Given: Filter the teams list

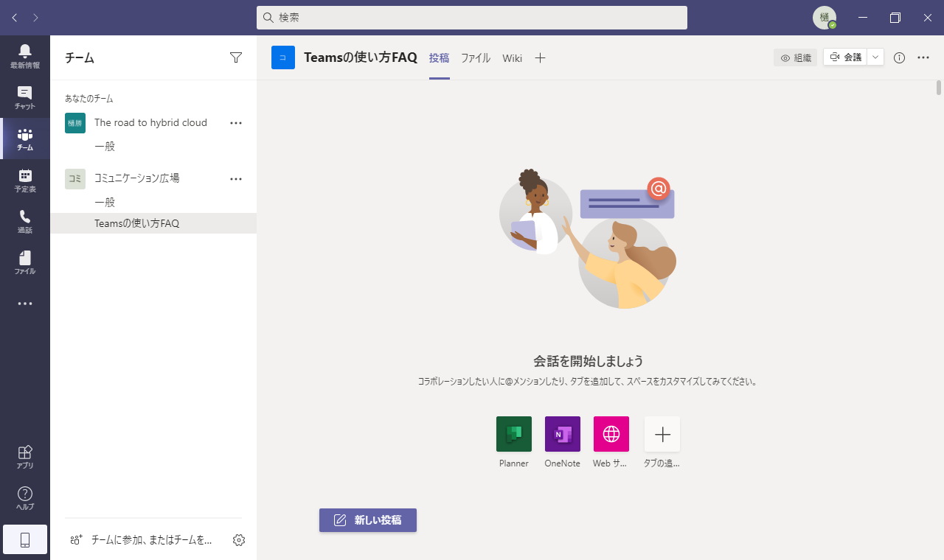Looking at the screenshot, I should (236, 57).
